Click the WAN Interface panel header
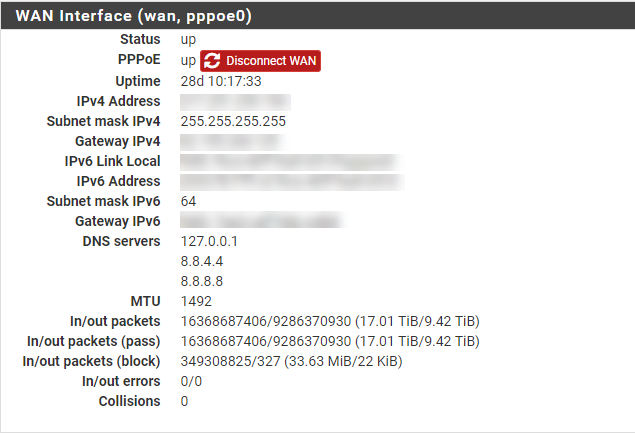The image size is (635, 433). tap(318, 16)
